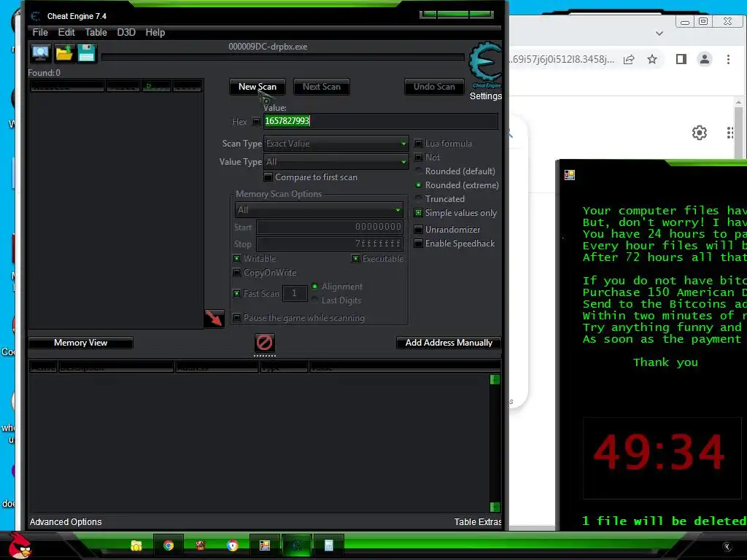
Task: Enable Speedhack checkbox
Action: 418,244
